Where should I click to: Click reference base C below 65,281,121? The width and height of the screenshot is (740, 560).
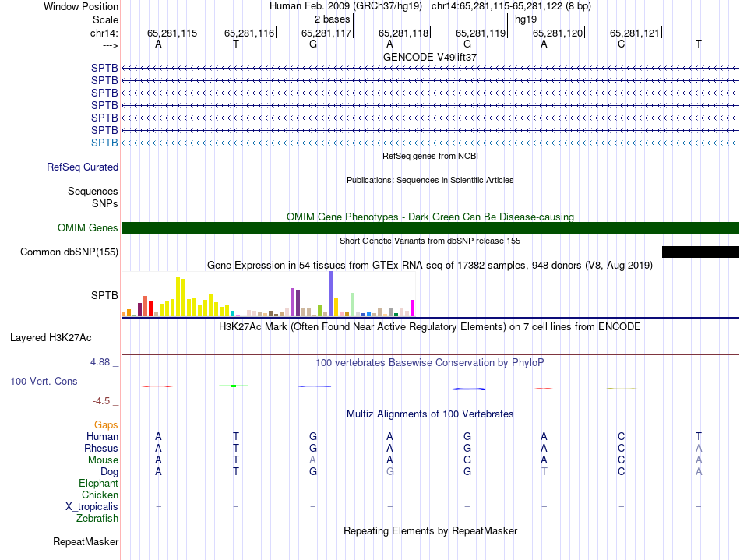pos(621,44)
